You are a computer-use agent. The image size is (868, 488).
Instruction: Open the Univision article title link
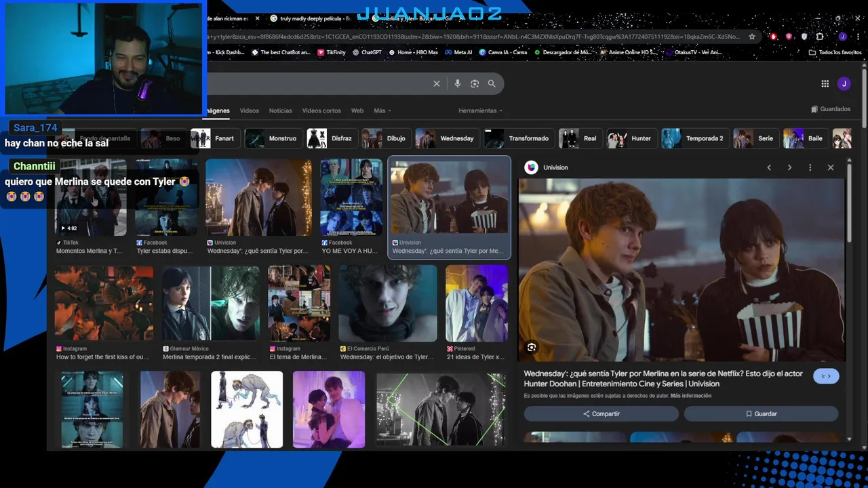(x=663, y=379)
